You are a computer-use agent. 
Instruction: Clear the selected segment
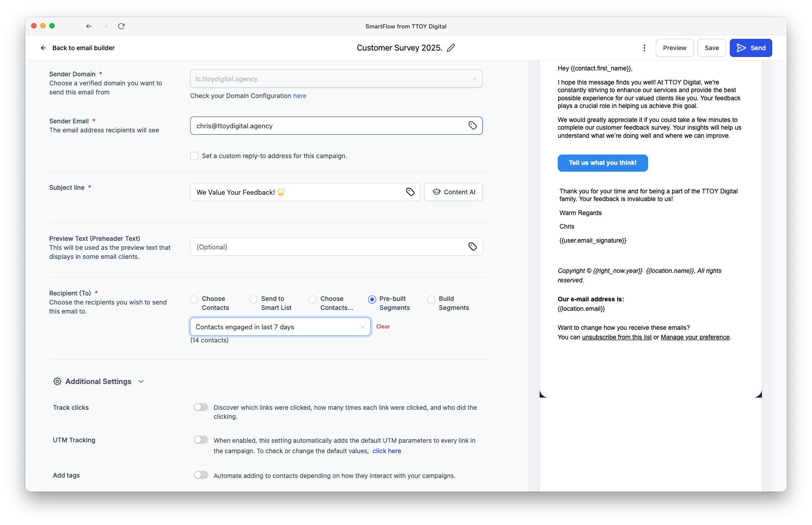383,326
